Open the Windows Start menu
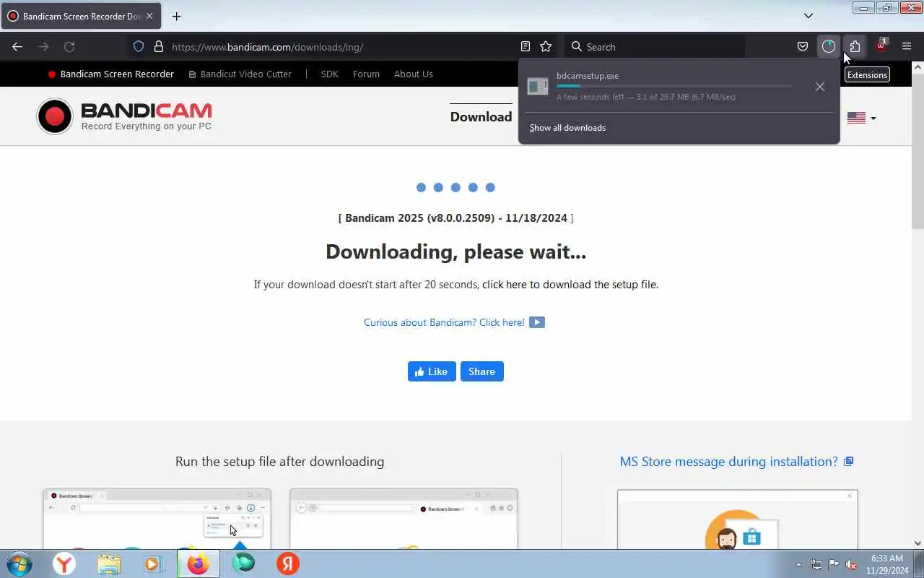Viewport: 924px width, 578px height. tap(19, 564)
